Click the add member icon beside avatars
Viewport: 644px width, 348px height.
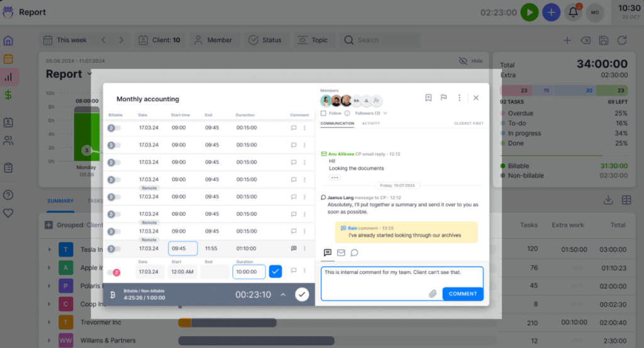coord(377,101)
